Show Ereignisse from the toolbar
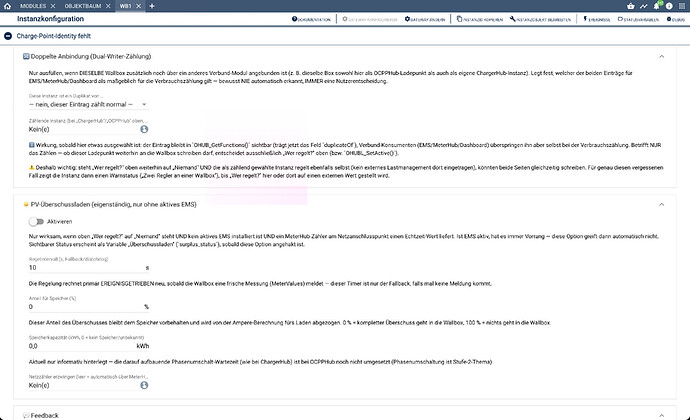Viewport: 690px width, 420px height. [x=596, y=19]
